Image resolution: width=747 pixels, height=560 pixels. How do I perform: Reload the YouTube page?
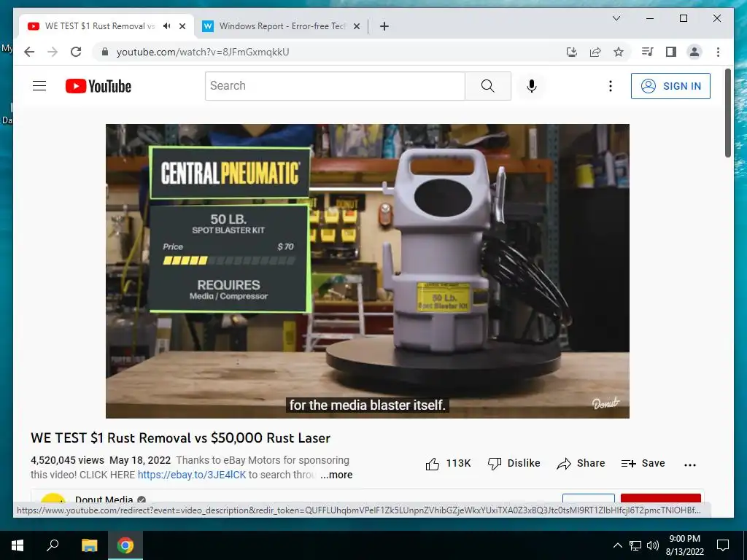click(x=76, y=52)
